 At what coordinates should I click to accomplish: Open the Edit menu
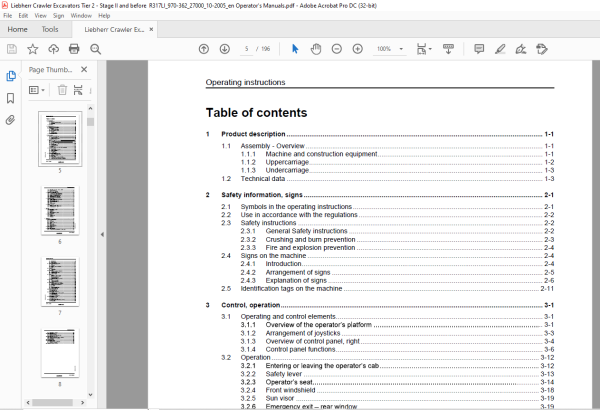pyautogui.click(x=23, y=16)
